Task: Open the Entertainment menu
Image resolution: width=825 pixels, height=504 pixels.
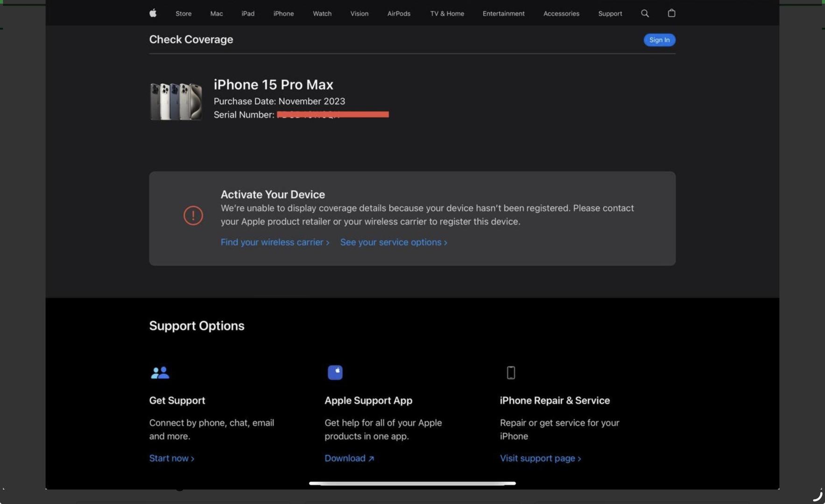Action: (x=503, y=14)
